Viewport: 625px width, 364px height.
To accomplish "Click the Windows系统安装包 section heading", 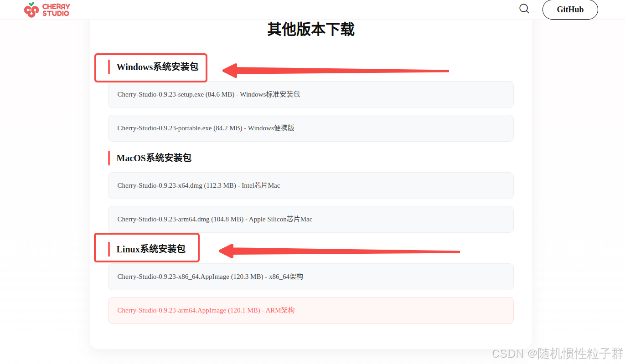I will point(157,67).
